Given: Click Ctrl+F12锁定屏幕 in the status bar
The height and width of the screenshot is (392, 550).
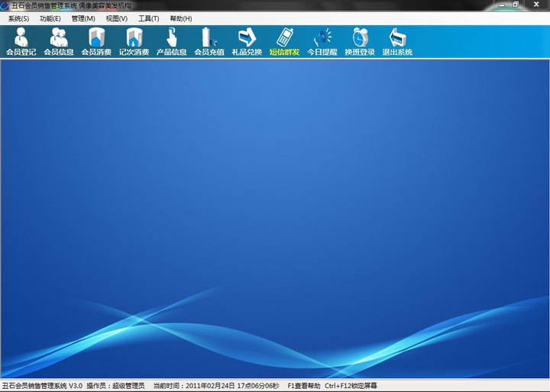Looking at the screenshot, I should (x=351, y=386).
